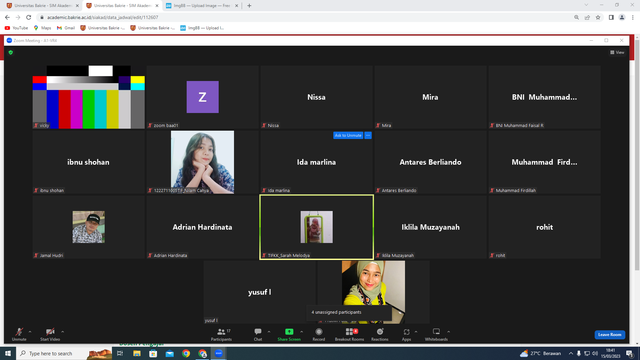This screenshot has width=640, height=360.
Task: Open a new browser tab
Action: [249, 6]
